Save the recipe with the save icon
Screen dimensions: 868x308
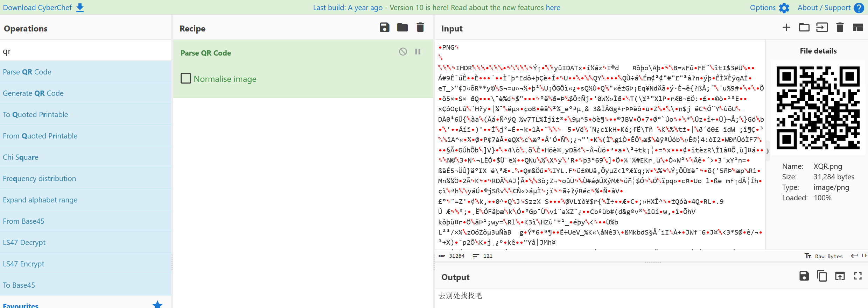tap(385, 27)
